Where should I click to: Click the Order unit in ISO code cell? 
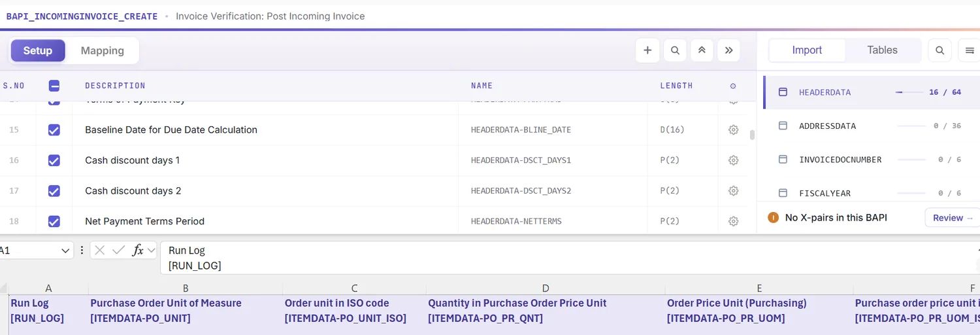click(x=354, y=315)
